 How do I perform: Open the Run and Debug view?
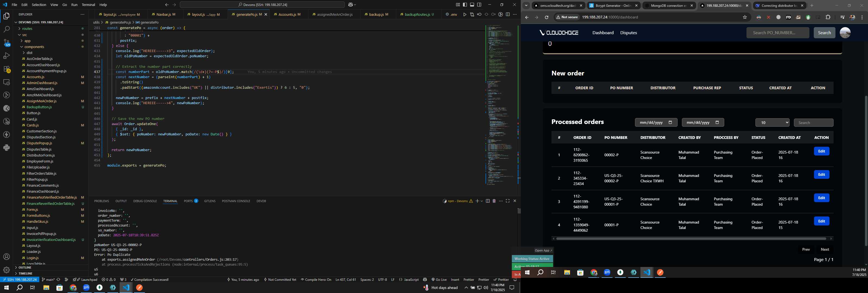pos(7,56)
